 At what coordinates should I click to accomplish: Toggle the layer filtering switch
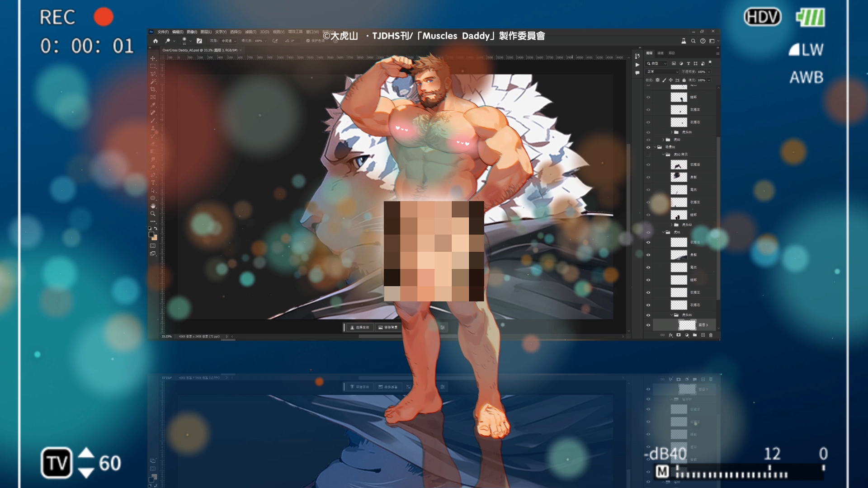710,63
